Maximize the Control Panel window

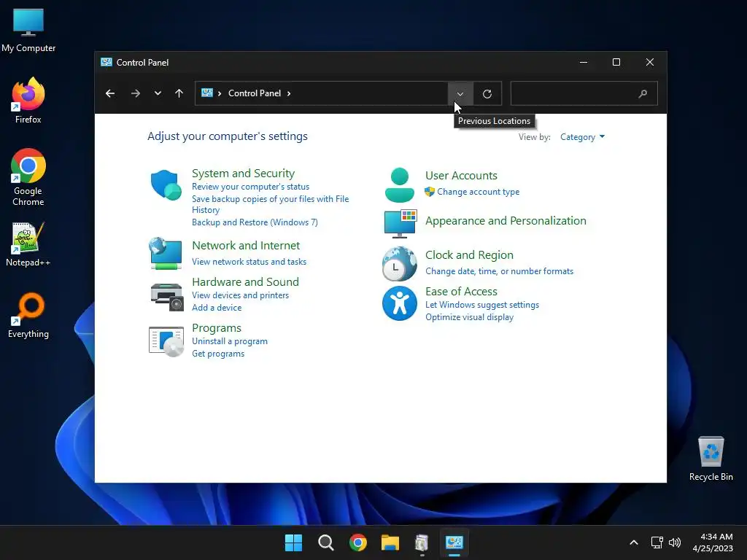click(616, 63)
